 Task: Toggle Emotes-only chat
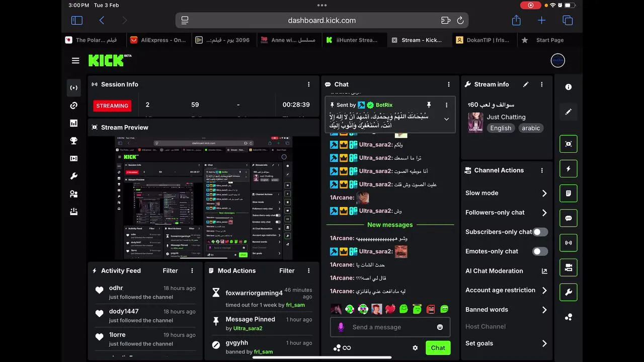point(540,251)
